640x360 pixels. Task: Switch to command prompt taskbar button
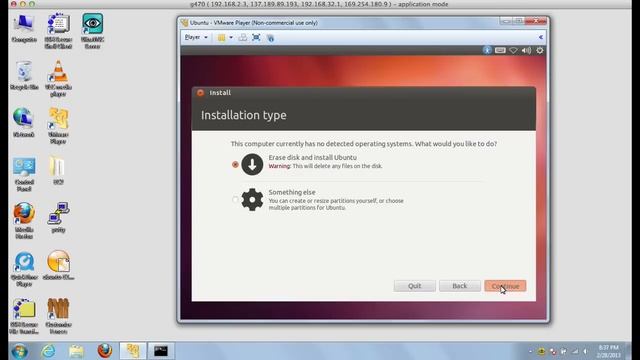coord(161,351)
